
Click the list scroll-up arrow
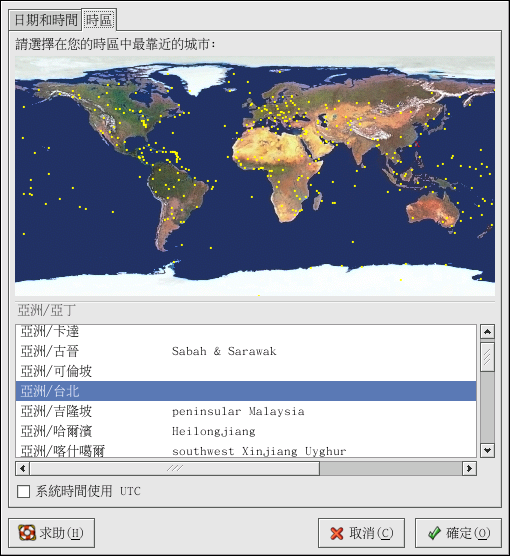(x=487, y=332)
